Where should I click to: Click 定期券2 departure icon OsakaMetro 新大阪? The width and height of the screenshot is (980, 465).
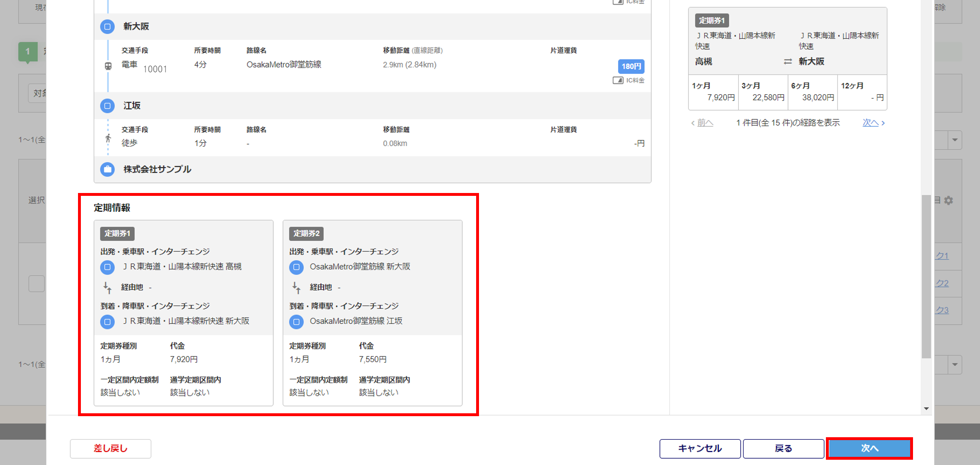click(x=297, y=267)
